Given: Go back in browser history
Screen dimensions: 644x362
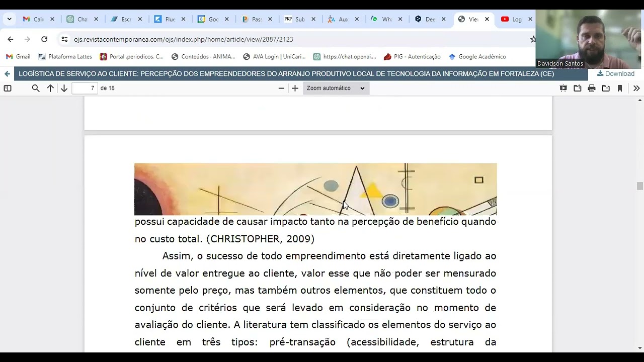Looking at the screenshot, I should pyautogui.click(x=11, y=39).
